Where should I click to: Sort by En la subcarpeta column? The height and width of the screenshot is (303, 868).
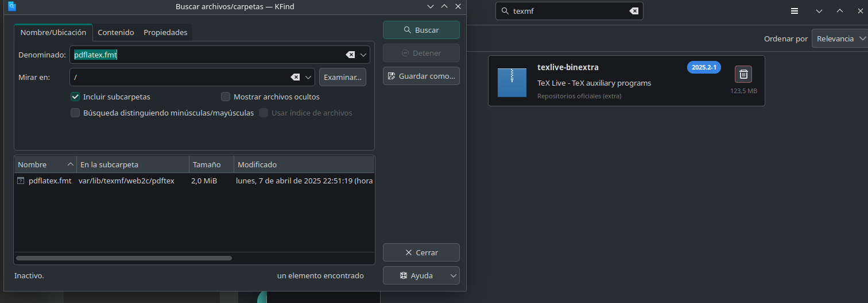(133, 164)
